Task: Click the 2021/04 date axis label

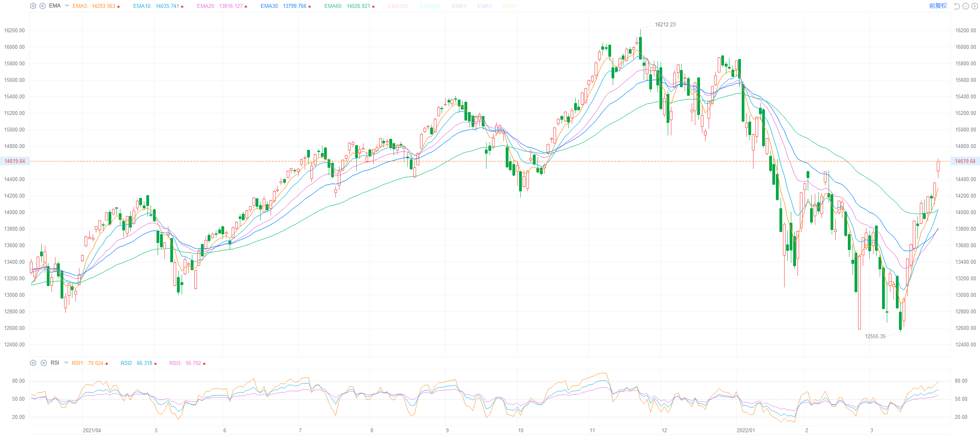Action: 92,430
